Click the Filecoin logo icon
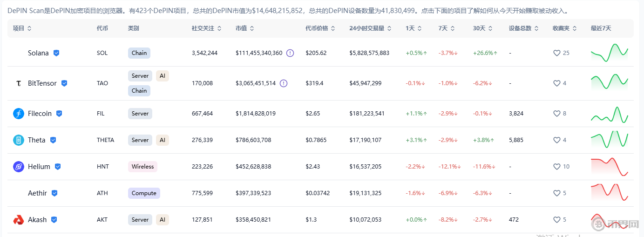 point(19,114)
